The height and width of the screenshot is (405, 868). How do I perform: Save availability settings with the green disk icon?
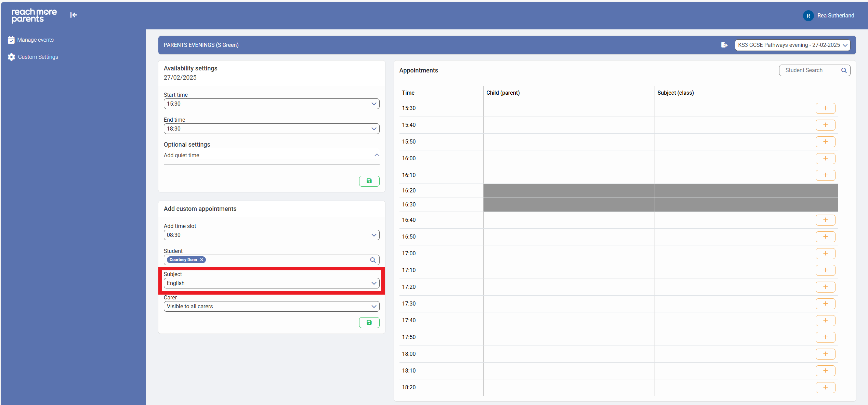(x=369, y=181)
